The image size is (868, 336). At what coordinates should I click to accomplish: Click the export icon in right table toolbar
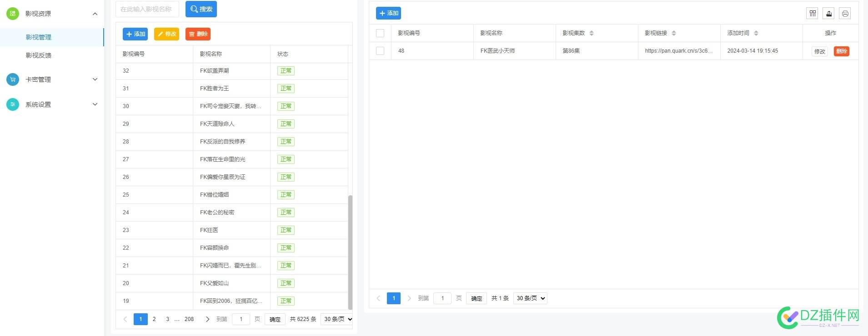pyautogui.click(x=829, y=13)
